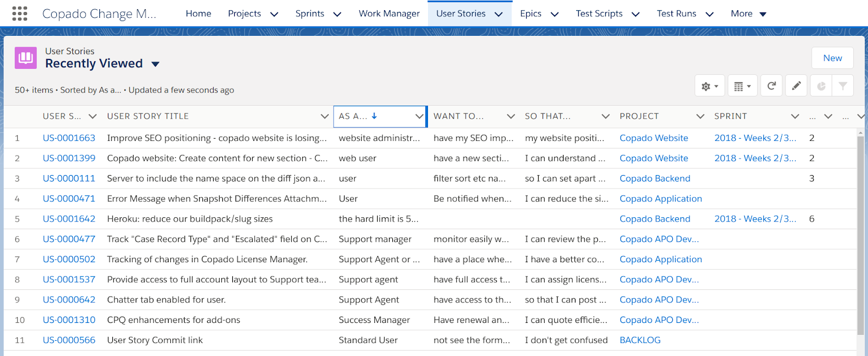
Task: Open Copado Website project in row 1
Action: coord(654,138)
